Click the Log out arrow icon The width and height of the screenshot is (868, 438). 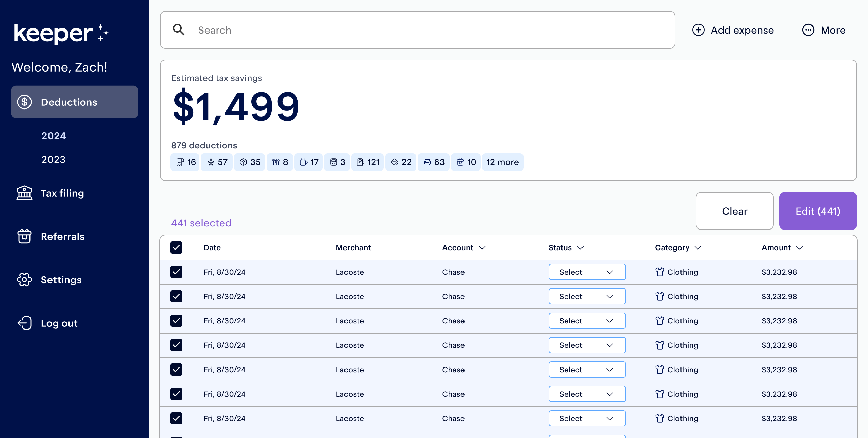point(24,323)
